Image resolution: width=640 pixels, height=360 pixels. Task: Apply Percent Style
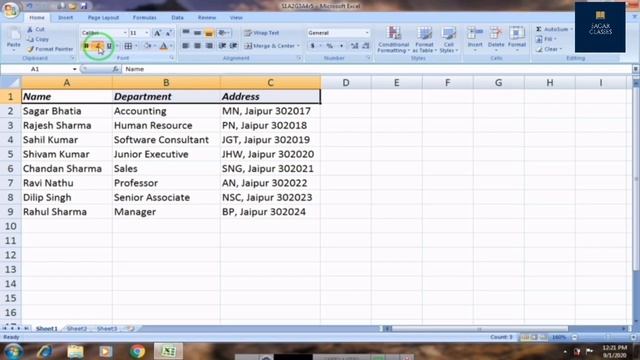click(x=329, y=46)
